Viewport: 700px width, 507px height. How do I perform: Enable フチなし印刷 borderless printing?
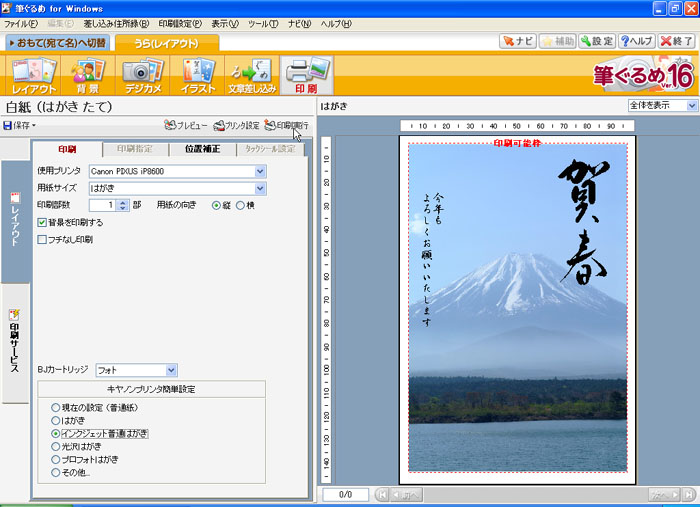pos(42,240)
